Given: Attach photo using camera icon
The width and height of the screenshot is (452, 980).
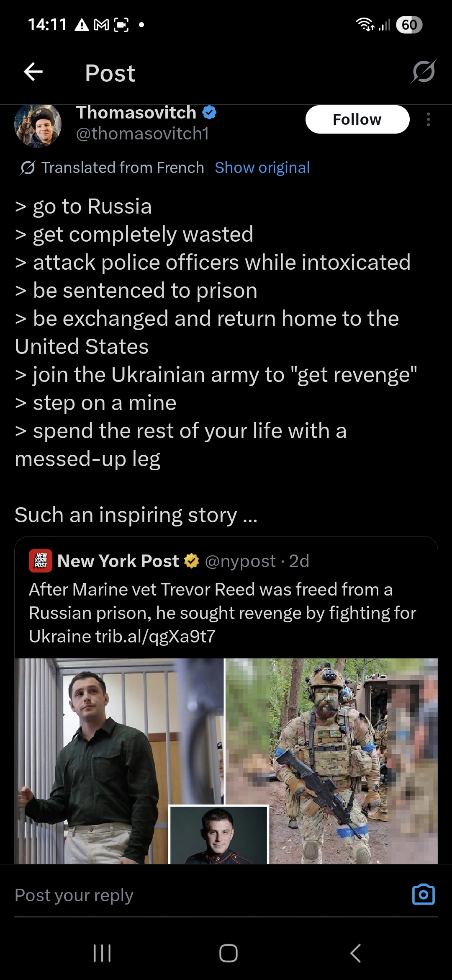Looking at the screenshot, I should point(423,895).
